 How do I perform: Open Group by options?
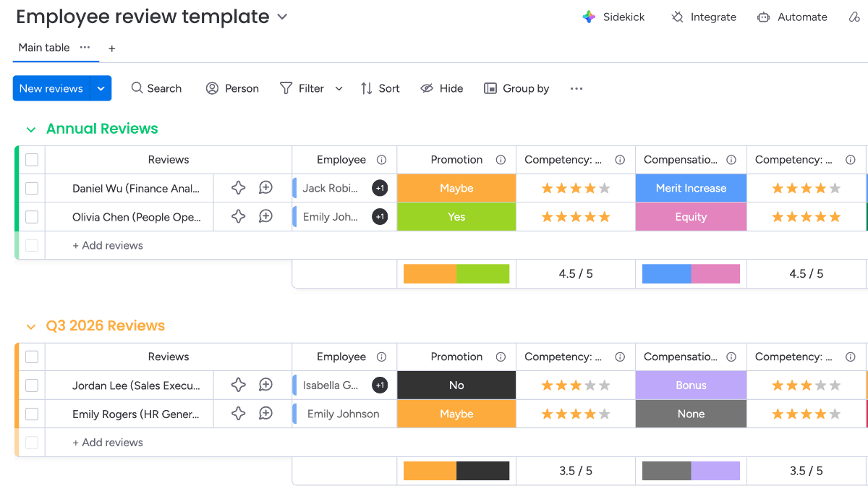point(516,88)
